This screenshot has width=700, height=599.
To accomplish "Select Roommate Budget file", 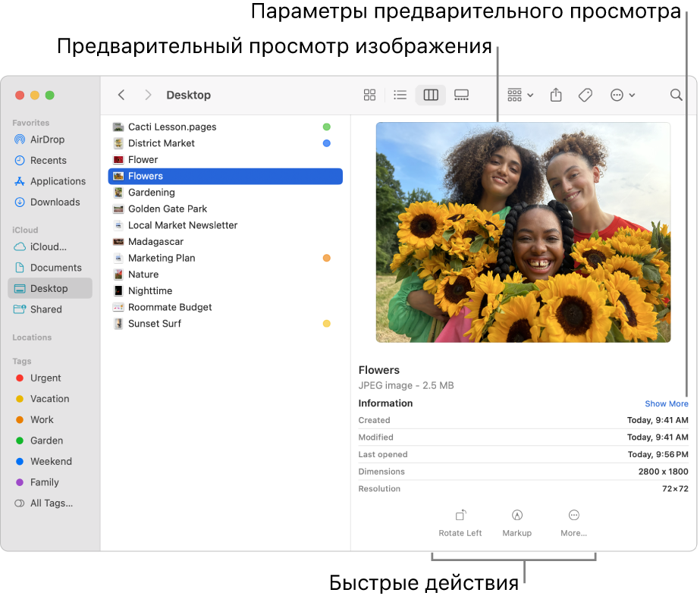I will (225, 307).
